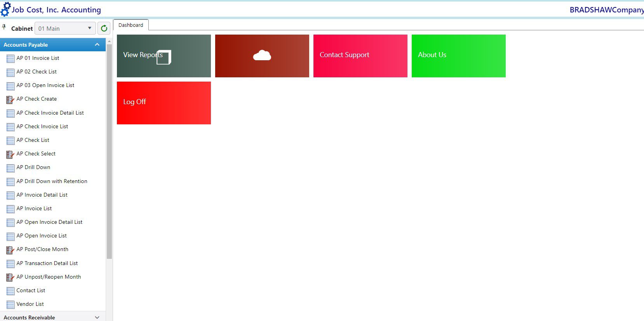Expand the Accounts Receivable section chevron

pyautogui.click(x=97, y=318)
